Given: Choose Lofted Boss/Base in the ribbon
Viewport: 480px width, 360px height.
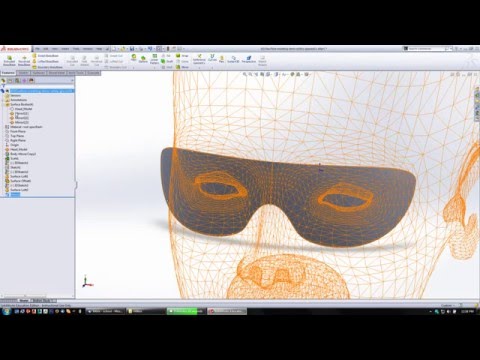Looking at the screenshot, I should click(x=46, y=61).
